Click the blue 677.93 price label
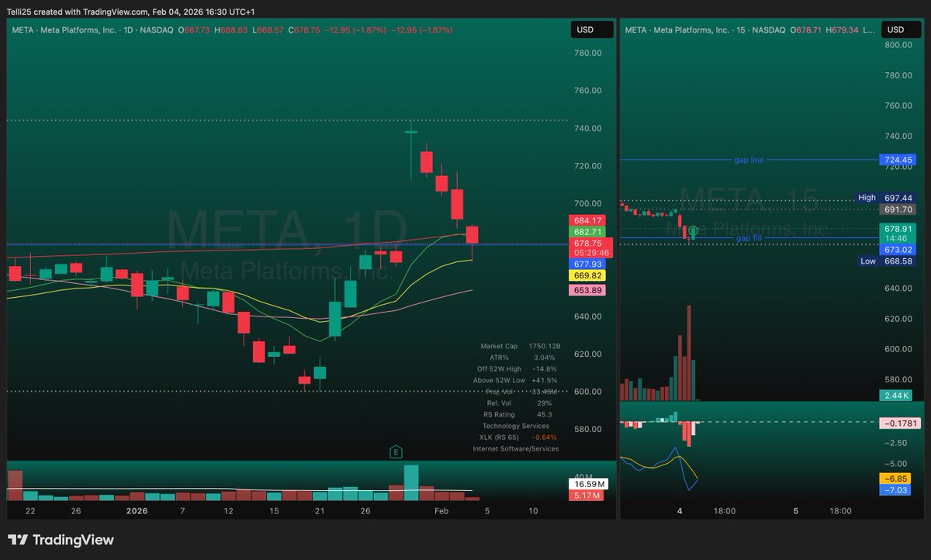Viewport: 931px width, 560px height. (587, 264)
